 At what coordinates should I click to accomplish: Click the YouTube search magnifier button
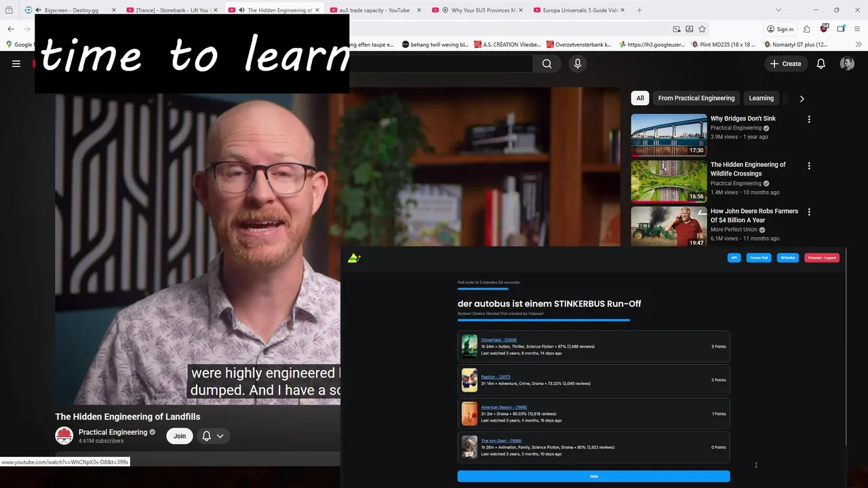(547, 64)
